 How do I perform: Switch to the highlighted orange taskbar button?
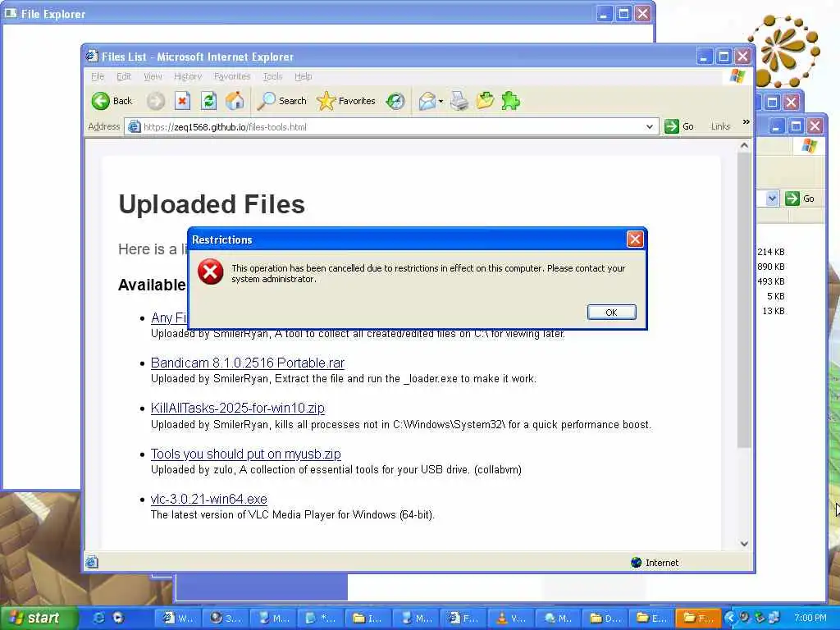click(698, 619)
